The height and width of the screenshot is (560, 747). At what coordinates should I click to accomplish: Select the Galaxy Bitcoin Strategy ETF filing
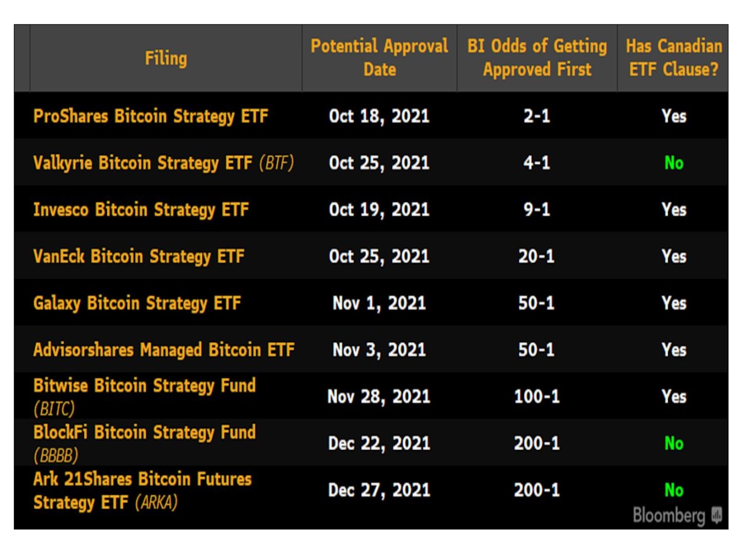click(x=137, y=303)
